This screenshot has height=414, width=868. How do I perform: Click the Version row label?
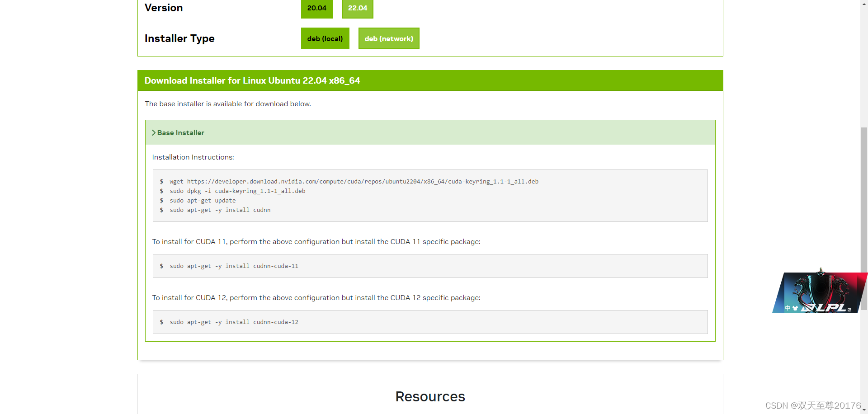[x=164, y=8]
